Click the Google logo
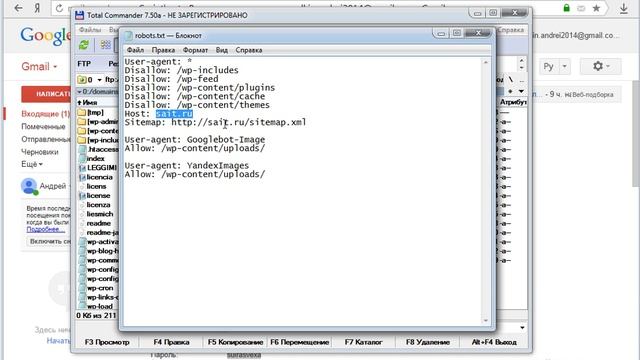The image size is (640, 360). 46,36
